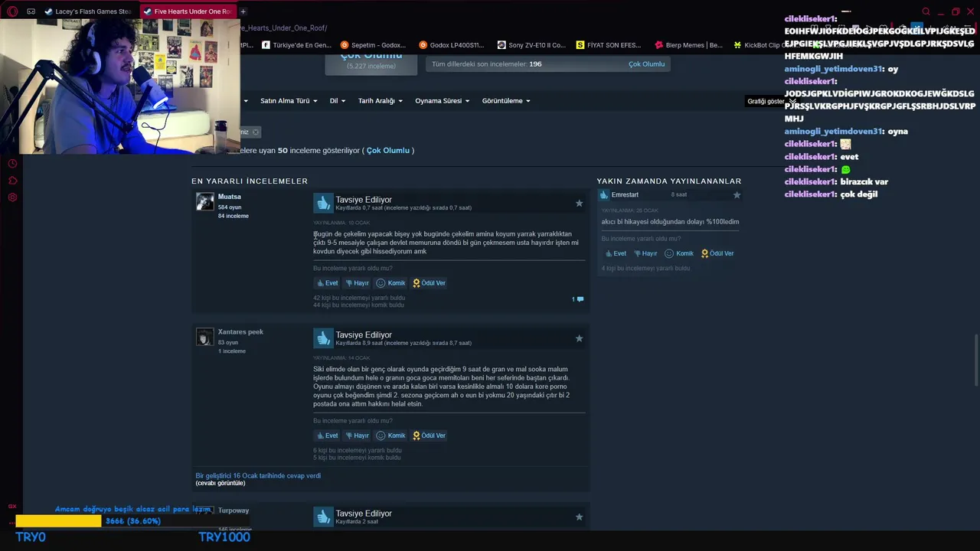Expand the Oynama Süresi filter dropdown

pyautogui.click(x=443, y=101)
